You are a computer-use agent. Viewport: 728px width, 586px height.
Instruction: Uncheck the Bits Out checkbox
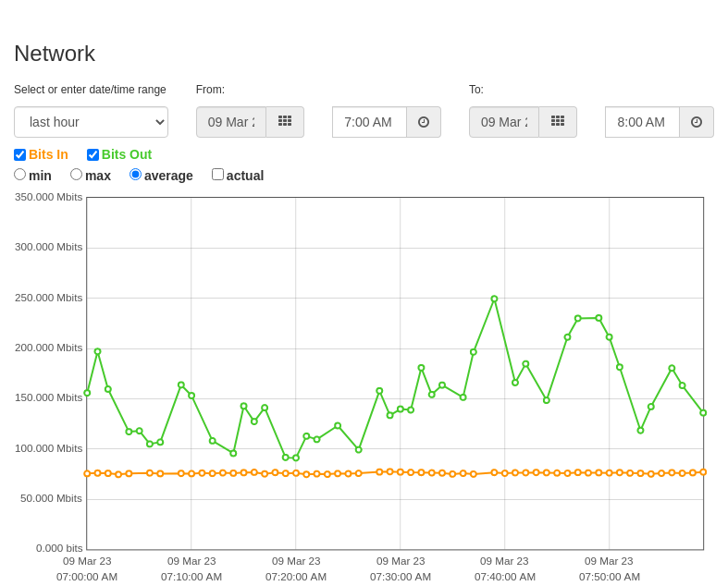click(93, 154)
